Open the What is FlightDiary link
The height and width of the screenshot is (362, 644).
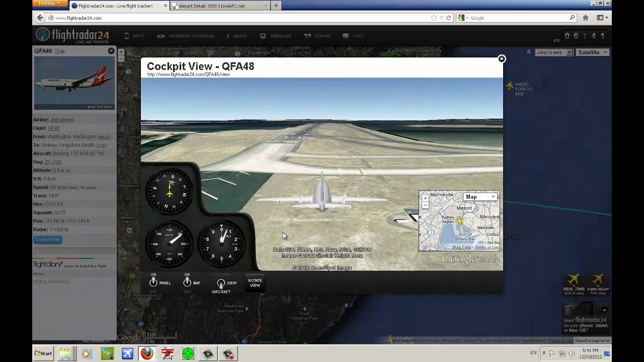coord(52,281)
